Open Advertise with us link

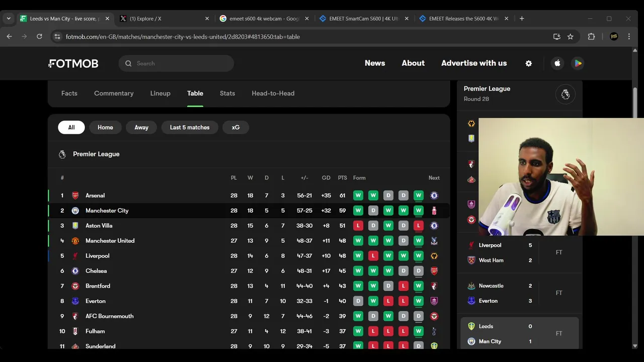click(474, 63)
